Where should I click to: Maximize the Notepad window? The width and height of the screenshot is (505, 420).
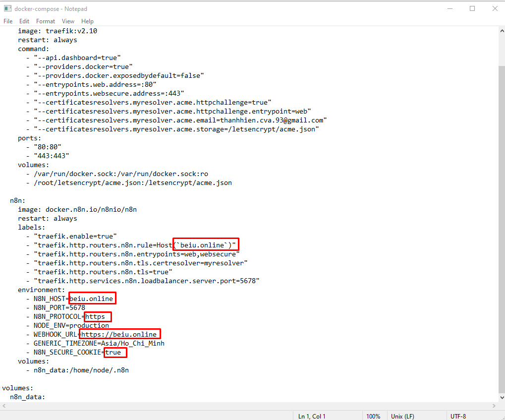click(x=472, y=9)
